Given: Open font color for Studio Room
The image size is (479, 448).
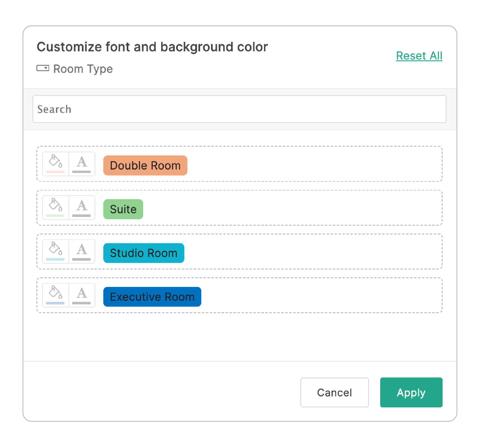Looking at the screenshot, I should (x=82, y=251).
